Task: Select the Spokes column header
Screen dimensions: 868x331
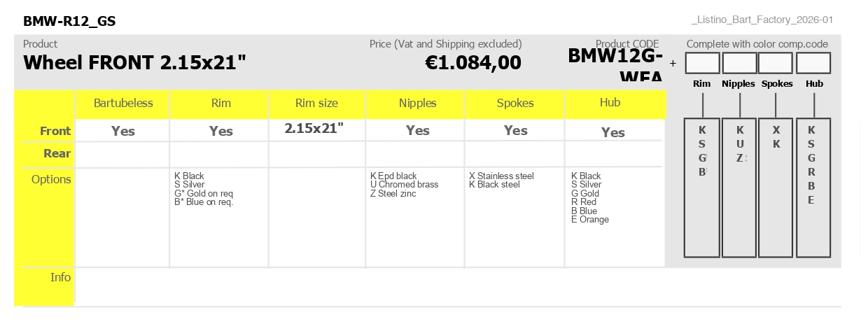Action: [x=515, y=104]
